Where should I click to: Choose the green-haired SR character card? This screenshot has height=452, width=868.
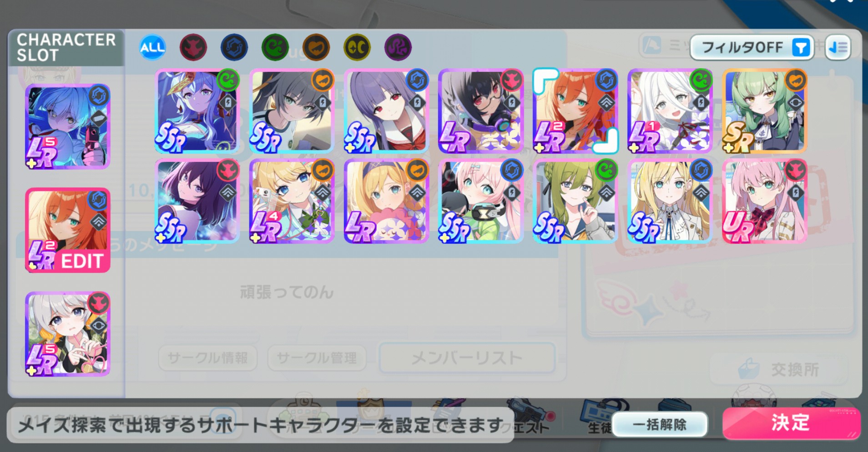765,111
